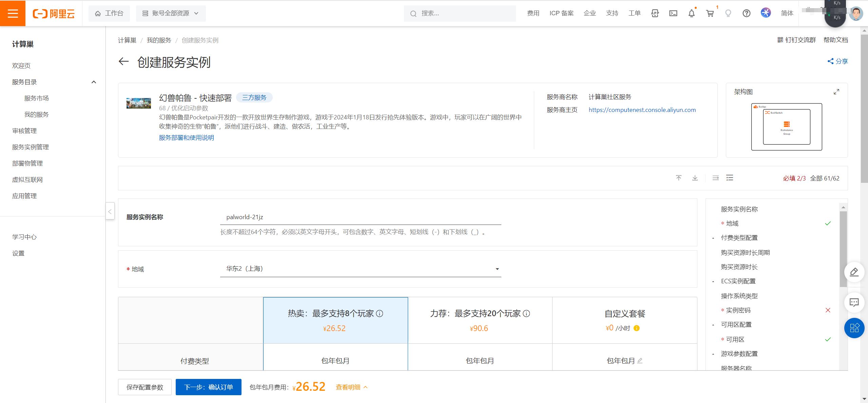
Task: Switch language via 简体
Action: [x=787, y=13]
